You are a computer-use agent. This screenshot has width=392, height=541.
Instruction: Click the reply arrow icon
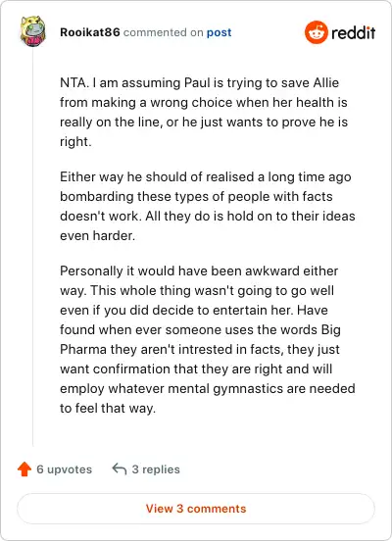click(120, 468)
